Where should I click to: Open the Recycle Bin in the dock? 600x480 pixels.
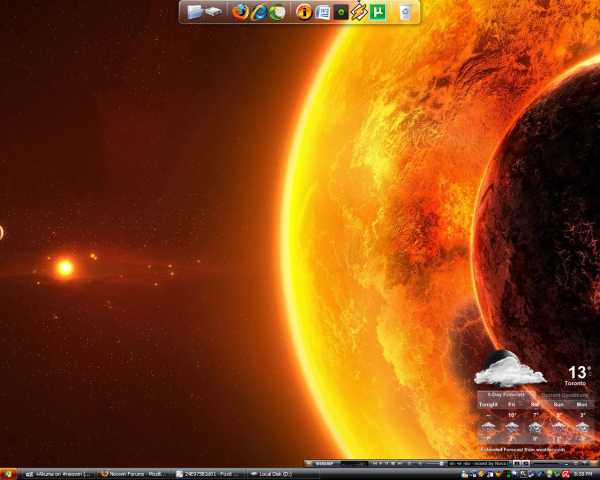(x=405, y=12)
